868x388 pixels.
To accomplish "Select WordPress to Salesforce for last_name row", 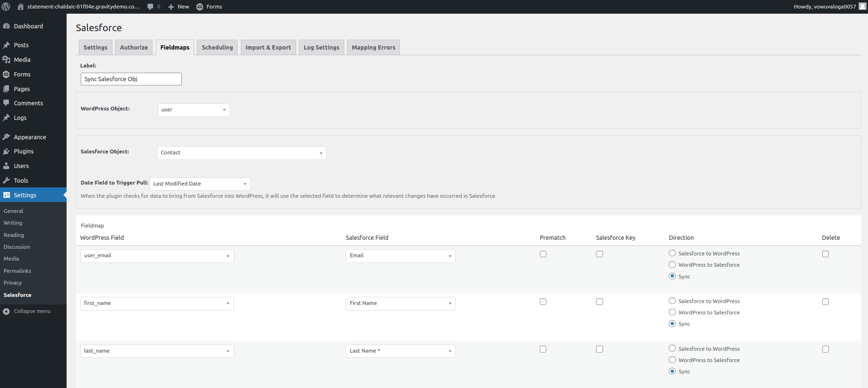I will (672, 360).
